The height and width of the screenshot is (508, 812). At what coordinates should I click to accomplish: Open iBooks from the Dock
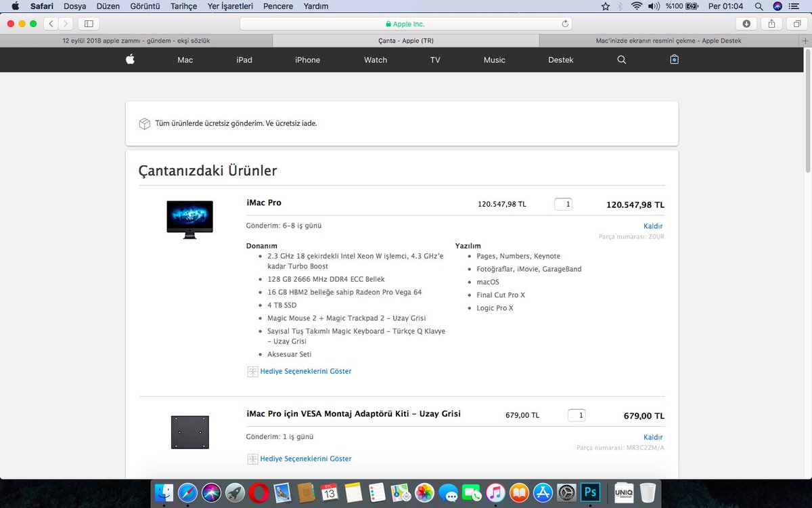click(519, 492)
